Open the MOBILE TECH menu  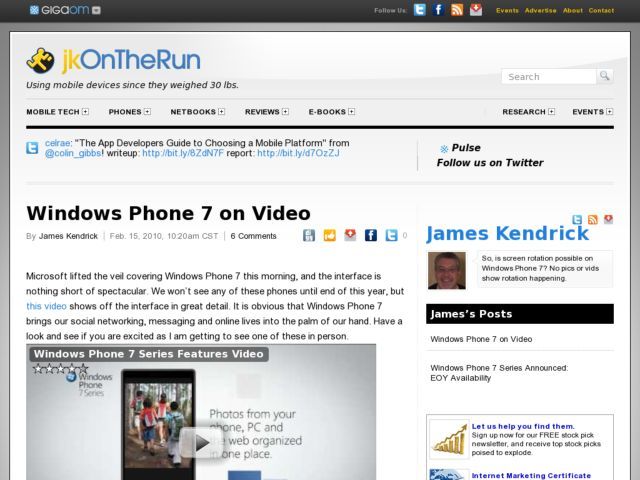53,112
